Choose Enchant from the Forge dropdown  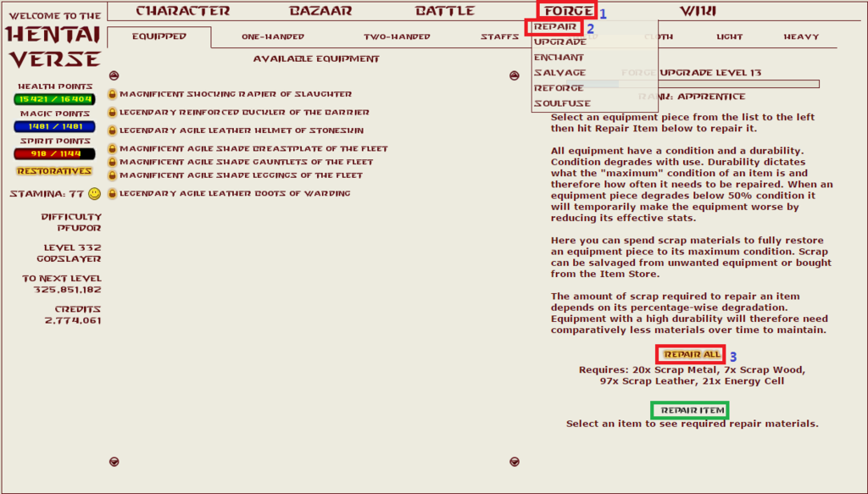[x=559, y=58]
